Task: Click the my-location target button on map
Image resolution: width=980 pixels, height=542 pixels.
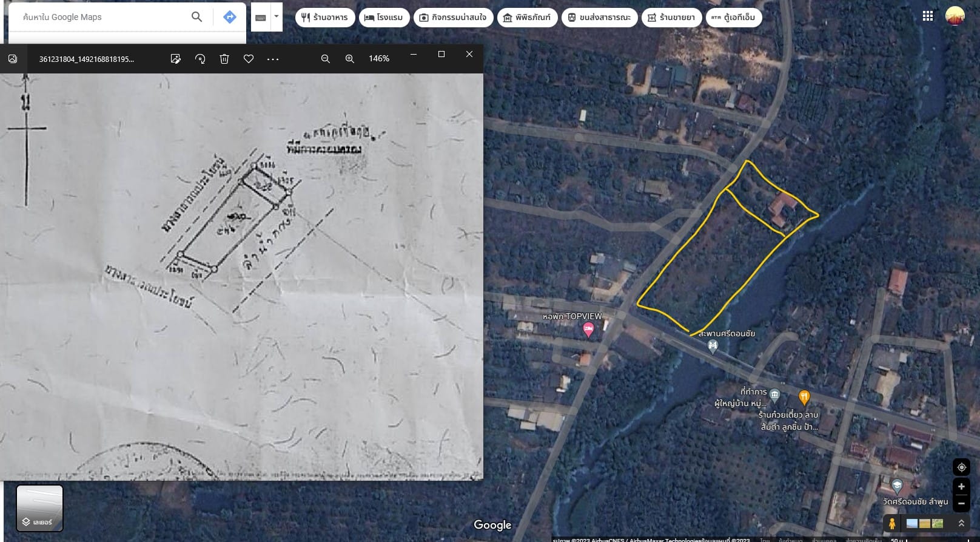Action: coord(961,467)
